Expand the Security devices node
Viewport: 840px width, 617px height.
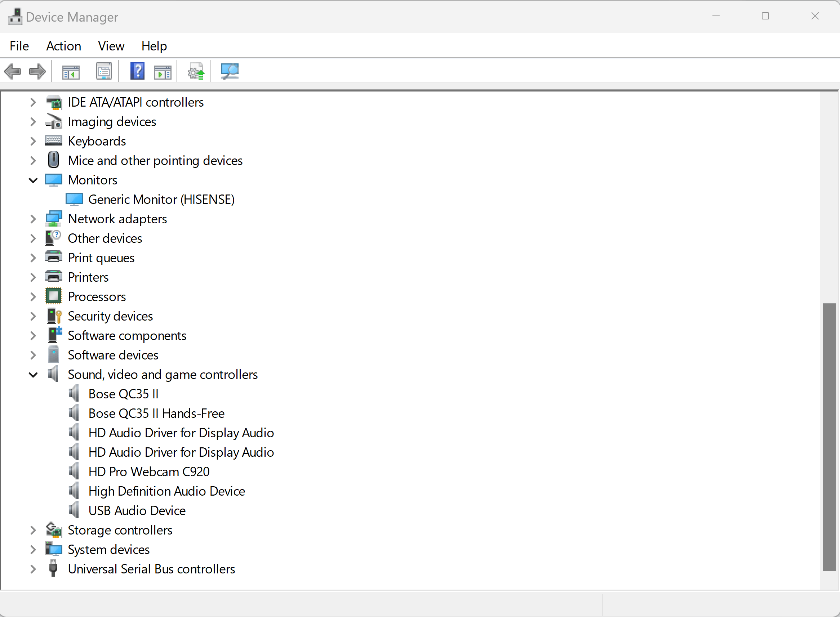[x=33, y=316]
